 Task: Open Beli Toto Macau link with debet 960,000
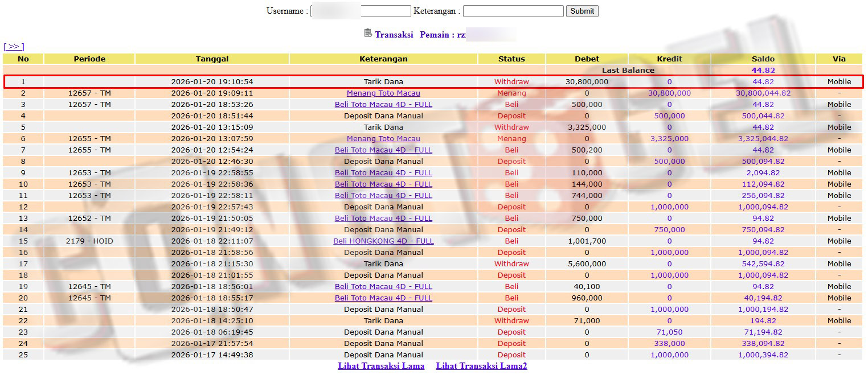click(383, 298)
